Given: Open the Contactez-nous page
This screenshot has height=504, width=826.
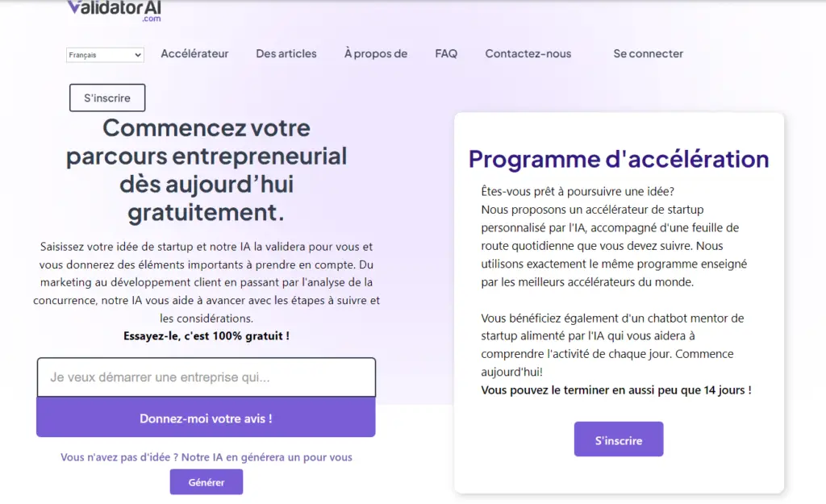Looking at the screenshot, I should [x=528, y=54].
